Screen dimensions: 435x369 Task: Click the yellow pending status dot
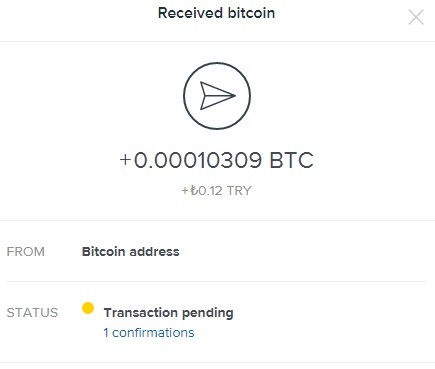pos(88,308)
